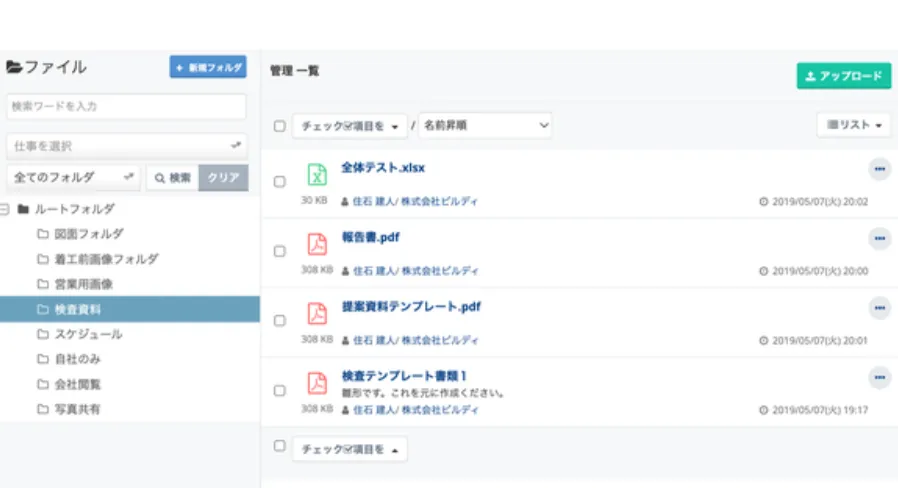Viewport: 898px width, 488px height.
Task: Click the user icon under 報告書.pdf
Action: click(x=345, y=271)
